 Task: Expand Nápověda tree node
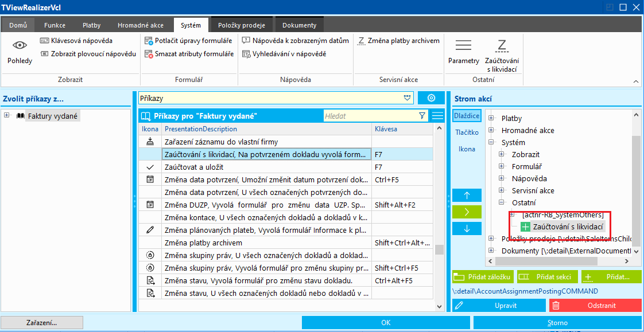click(501, 178)
